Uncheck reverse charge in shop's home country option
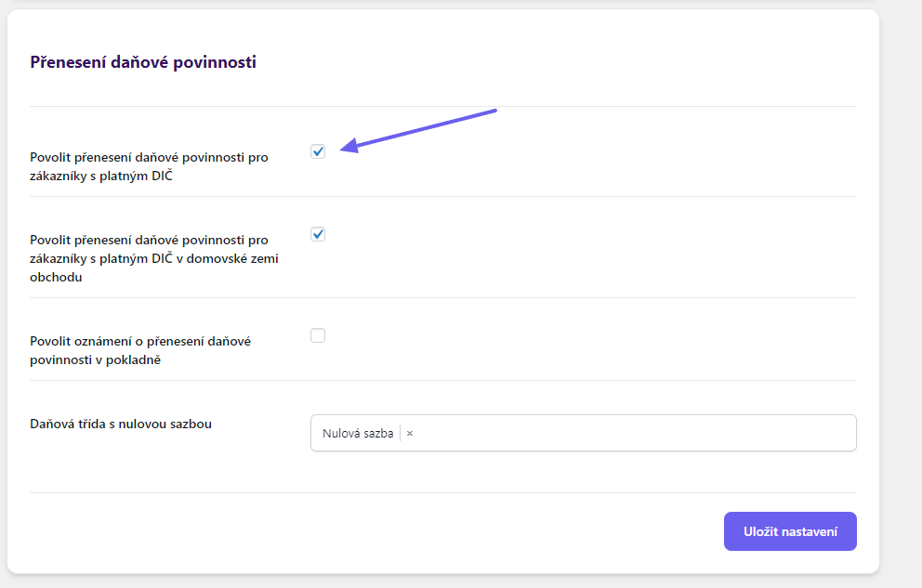This screenshot has width=922, height=588. (x=318, y=234)
